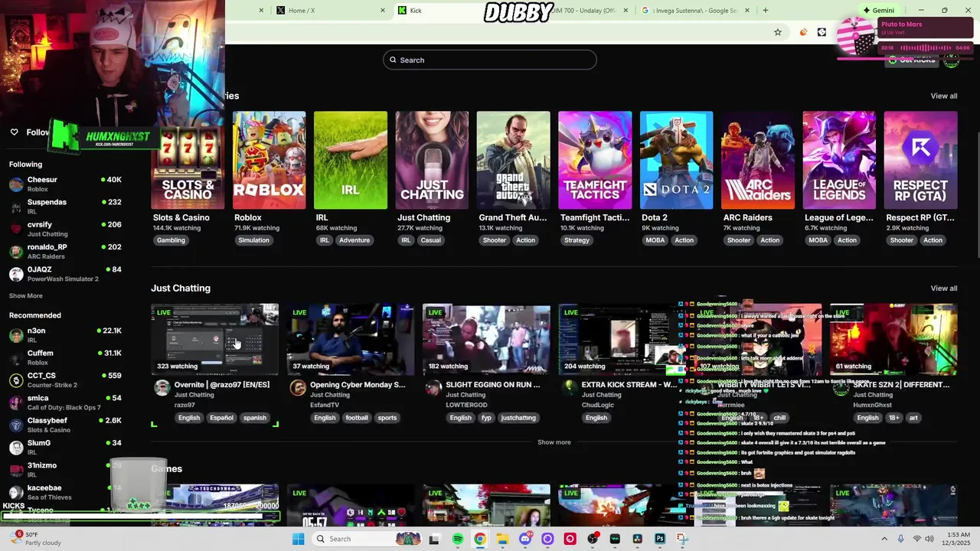The height and width of the screenshot is (551, 980).
Task: Click n3on's avatar in Recommended list
Action: [16, 335]
